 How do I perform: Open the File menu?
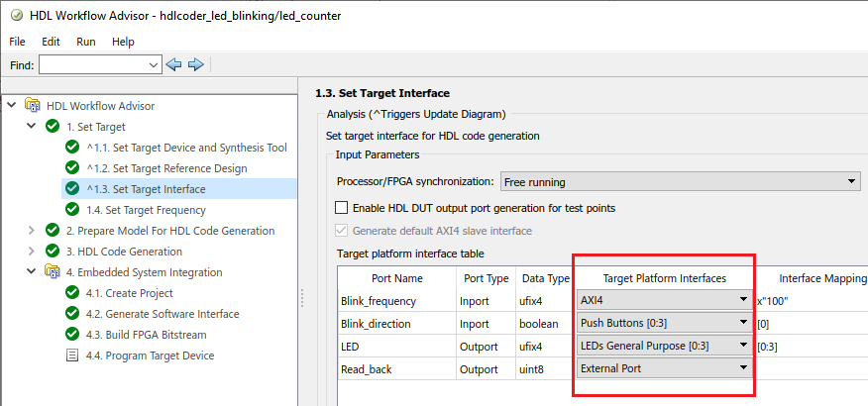pyautogui.click(x=19, y=42)
